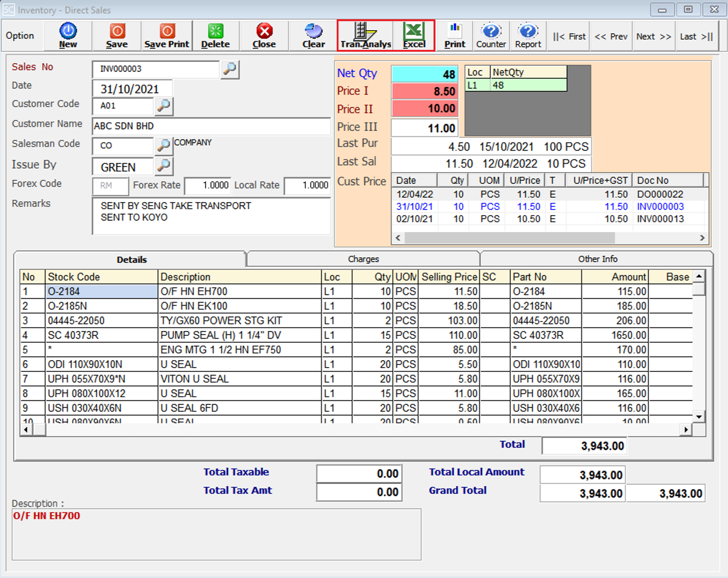The image size is (728, 578).
Task: Click the Price I value 8.50
Action: (x=425, y=91)
